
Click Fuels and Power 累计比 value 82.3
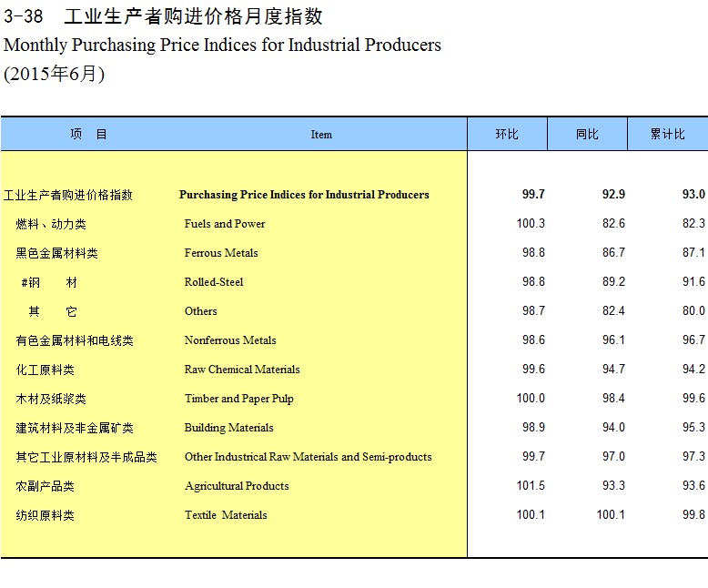point(693,224)
